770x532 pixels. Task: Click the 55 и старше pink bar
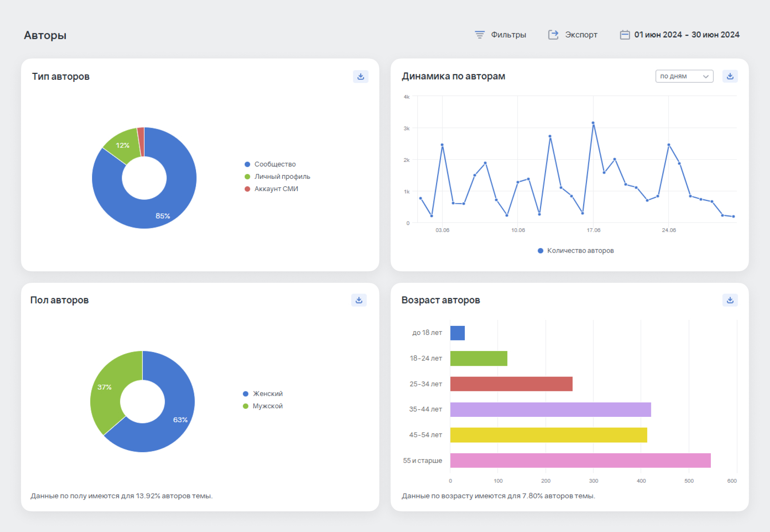coord(580,461)
